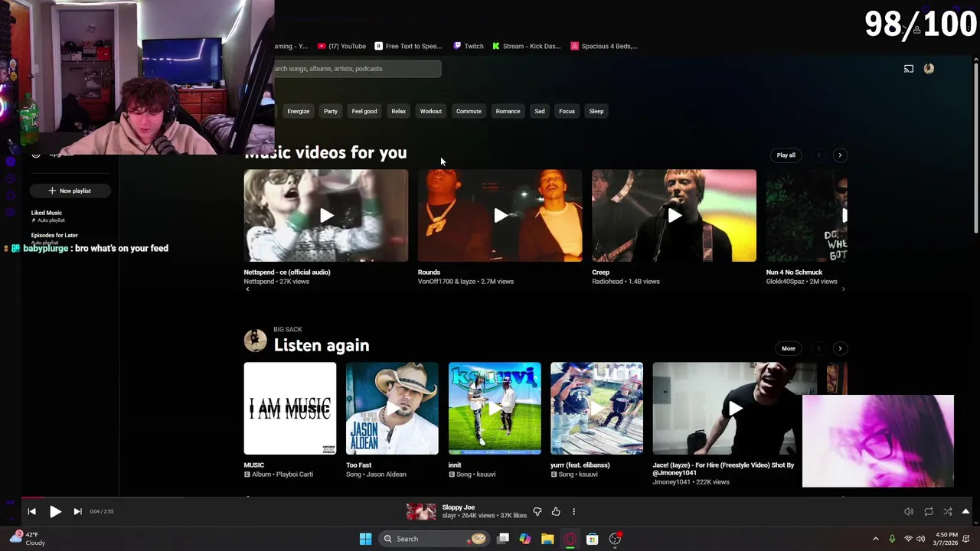Viewport: 980px width, 551px height.
Task: Click the search songs, albums, artists field
Action: pyautogui.click(x=358, y=69)
